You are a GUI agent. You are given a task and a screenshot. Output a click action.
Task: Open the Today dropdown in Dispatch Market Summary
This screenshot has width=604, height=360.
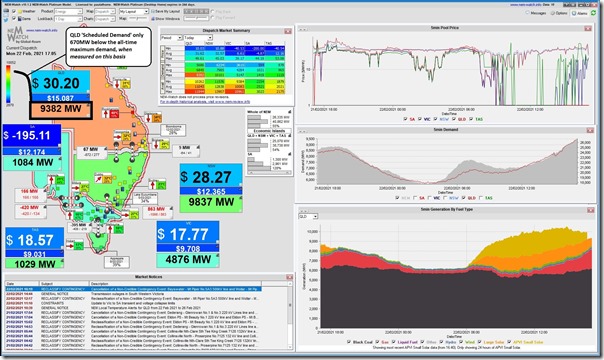(x=198, y=38)
